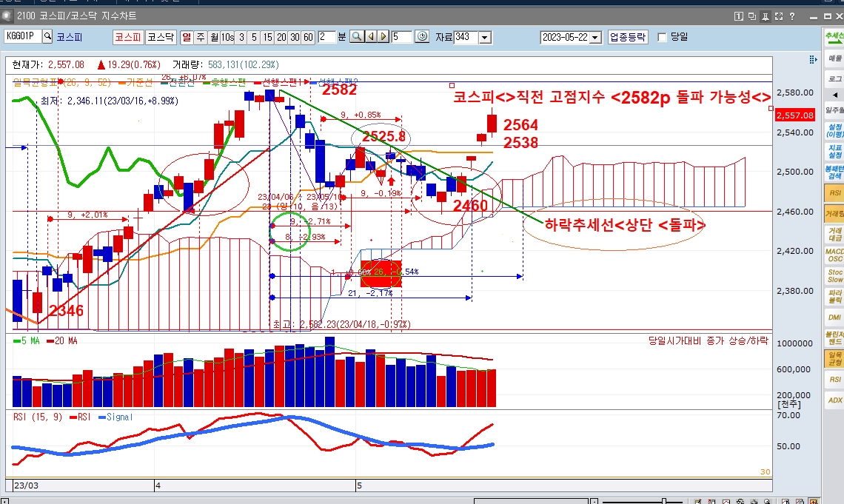Toggle the 거래대금 indicator button
The height and width of the screenshot is (504, 844).
(834, 235)
